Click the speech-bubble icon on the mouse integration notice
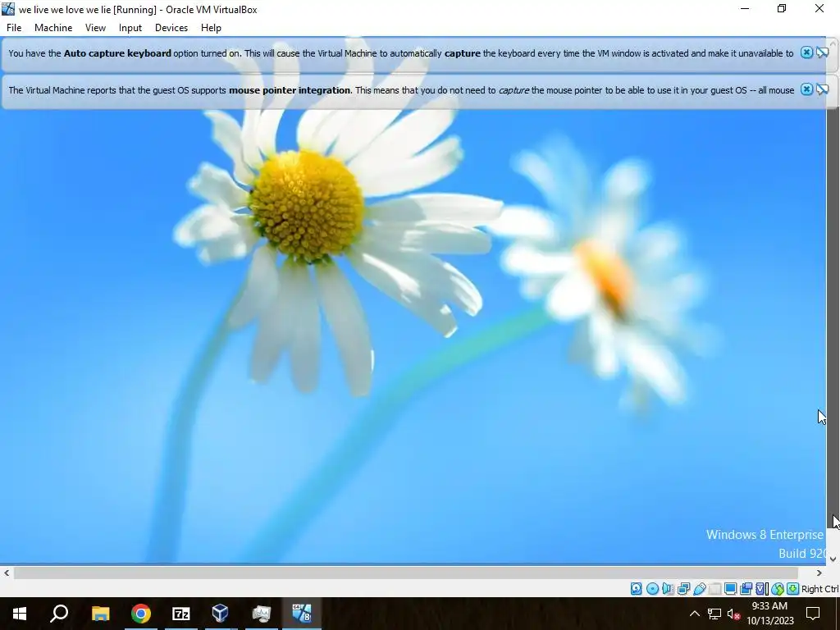840x630 pixels. [x=822, y=89]
